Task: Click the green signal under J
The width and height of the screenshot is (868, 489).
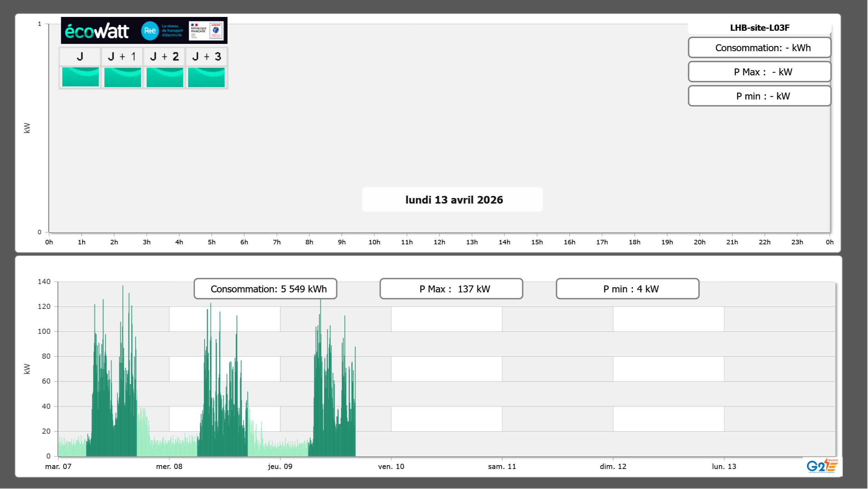Action: [81, 77]
